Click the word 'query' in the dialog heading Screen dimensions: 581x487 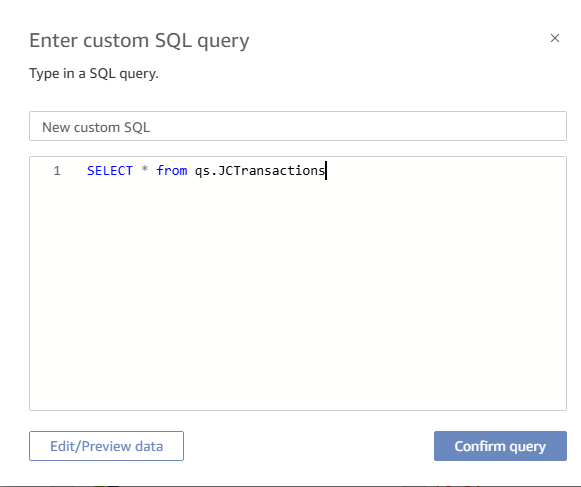[223, 42]
